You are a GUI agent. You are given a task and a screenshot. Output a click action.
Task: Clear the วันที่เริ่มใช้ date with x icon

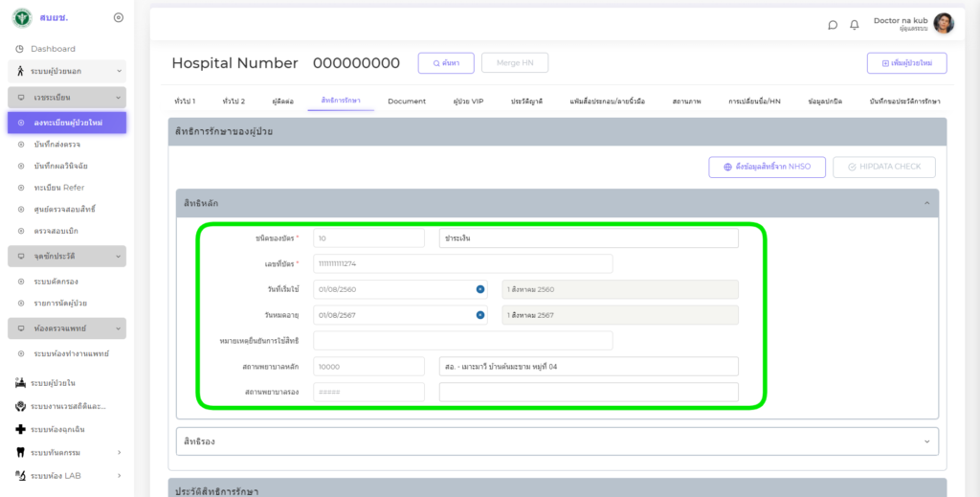[x=479, y=289]
